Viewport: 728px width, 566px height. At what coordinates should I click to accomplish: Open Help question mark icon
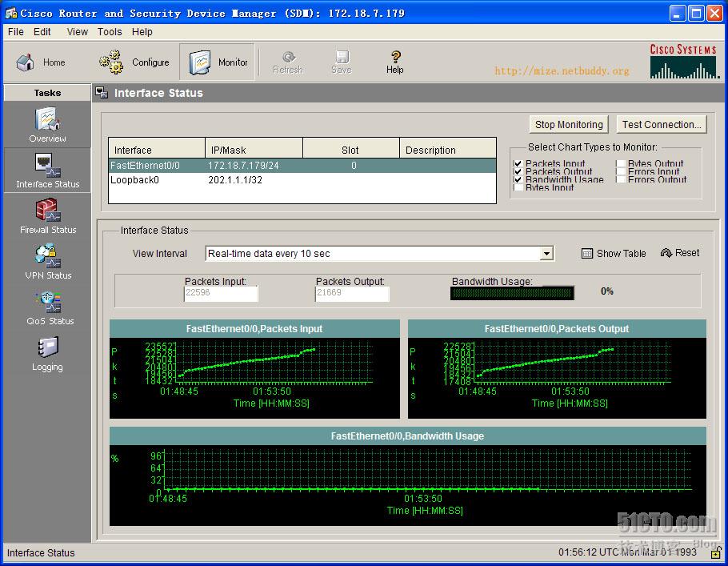point(395,57)
